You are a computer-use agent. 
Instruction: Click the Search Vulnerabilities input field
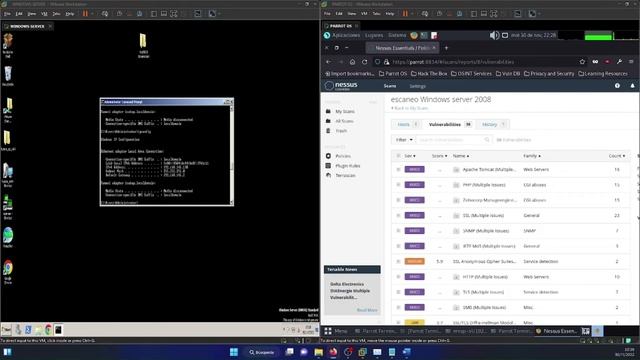pyautogui.click(x=453, y=140)
